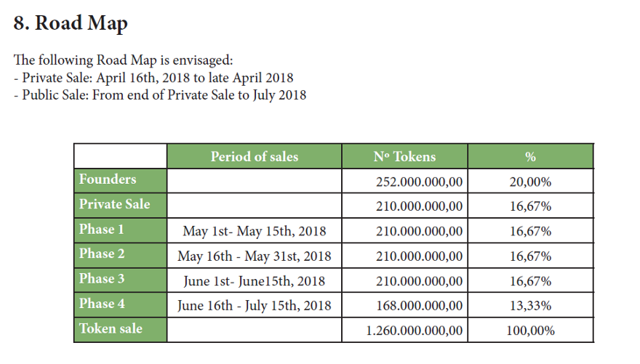640x364 pixels.
Task: Click the 252.000.000,00 tokens value
Action: [x=419, y=182]
